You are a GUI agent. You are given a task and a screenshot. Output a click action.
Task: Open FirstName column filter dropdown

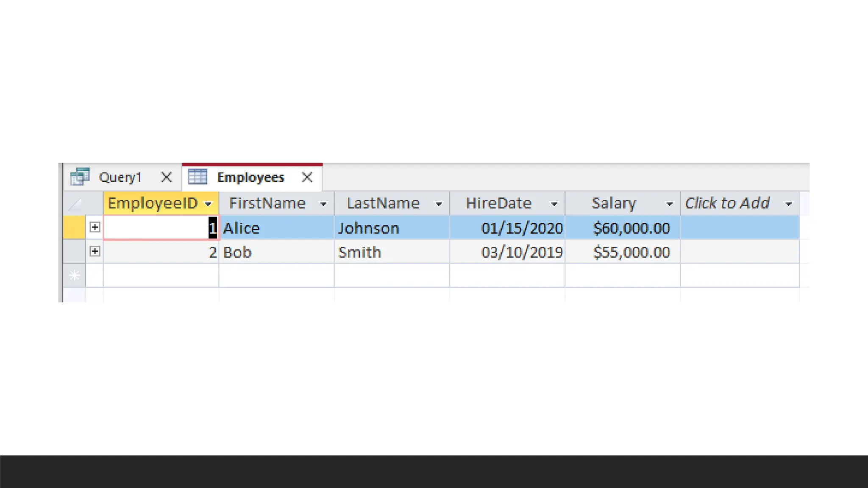point(323,204)
